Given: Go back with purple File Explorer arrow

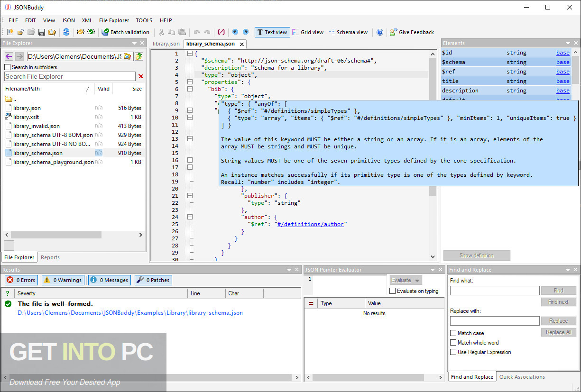Looking at the screenshot, I should [x=9, y=56].
